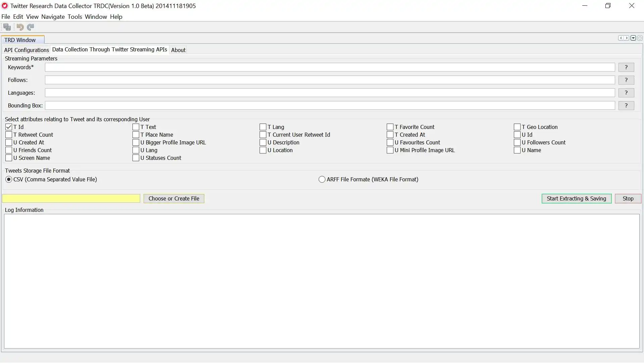Screen dimensions: 644x364
Task: Click the Keywords input field
Action: [x=329, y=67]
